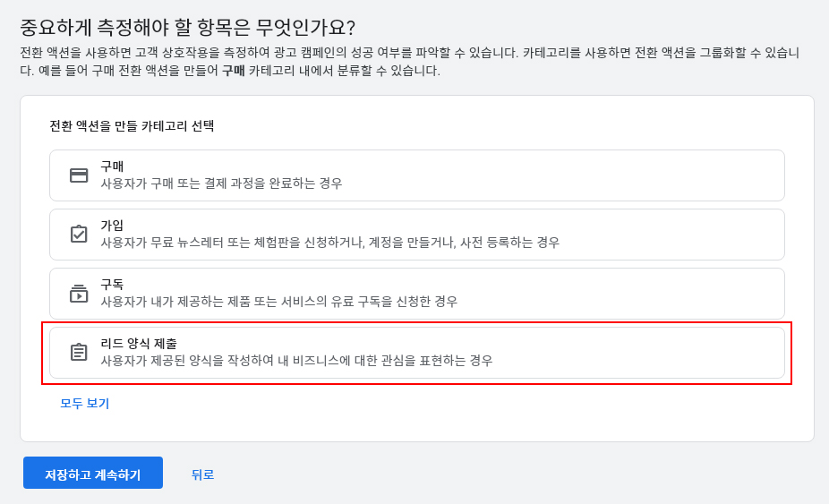Click the clipboard form icon for 리드 양식 제출

coord(79,353)
